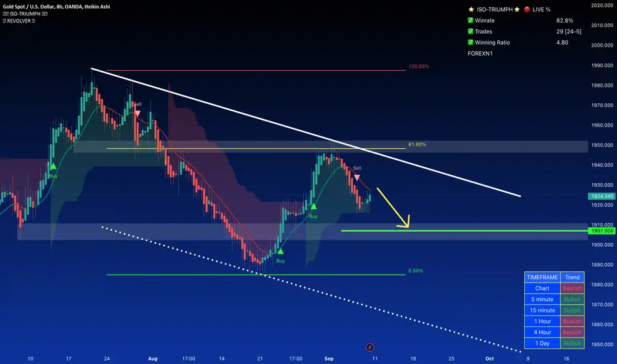Click the Bearish cell in the 4 Hour row
617x364 pixels.
point(572,332)
